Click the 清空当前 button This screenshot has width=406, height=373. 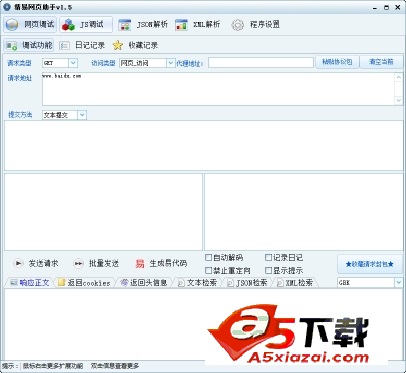tap(381, 62)
